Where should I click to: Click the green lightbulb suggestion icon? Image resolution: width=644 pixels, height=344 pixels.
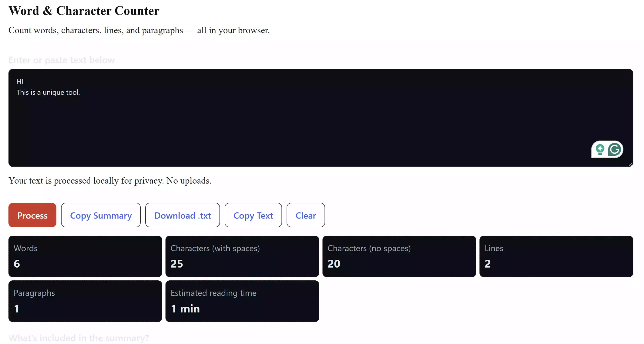[x=600, y=150]
